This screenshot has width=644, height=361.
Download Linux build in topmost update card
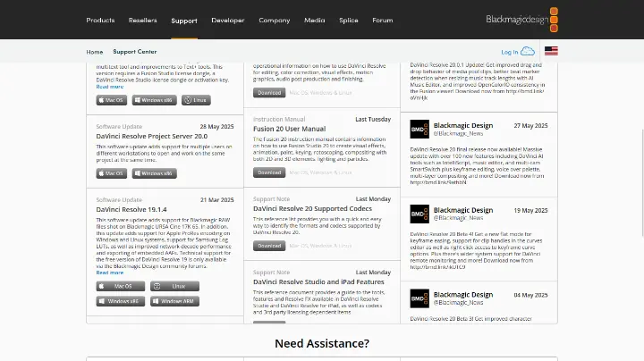(x=196, y=100)
